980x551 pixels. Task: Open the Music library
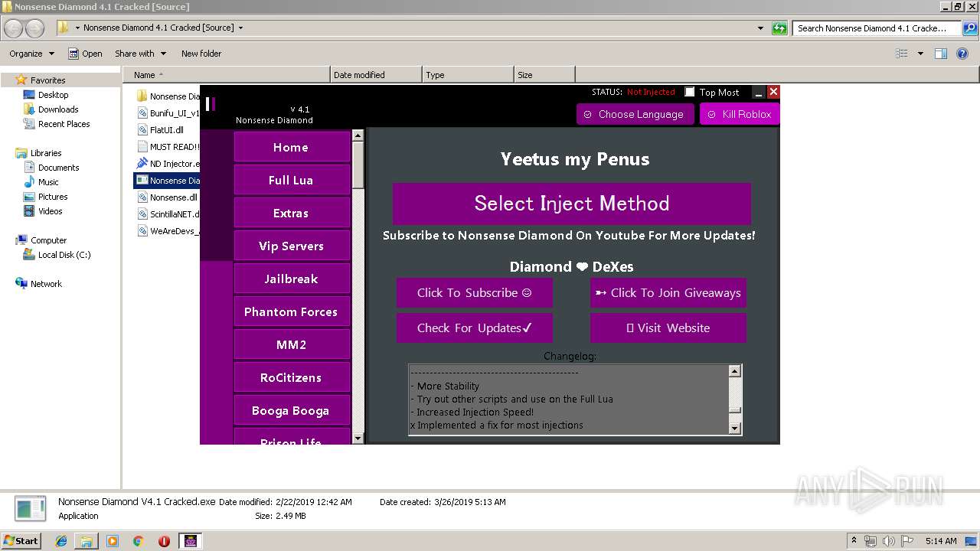[x=48, y=182]
